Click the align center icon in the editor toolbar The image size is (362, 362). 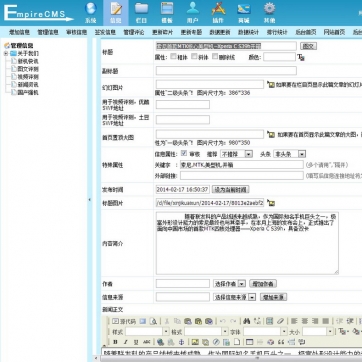[x=305, y=321]
